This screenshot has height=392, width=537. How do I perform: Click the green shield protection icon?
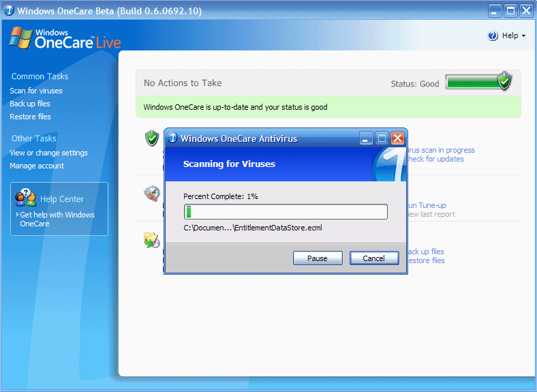(x=152, y=138)
